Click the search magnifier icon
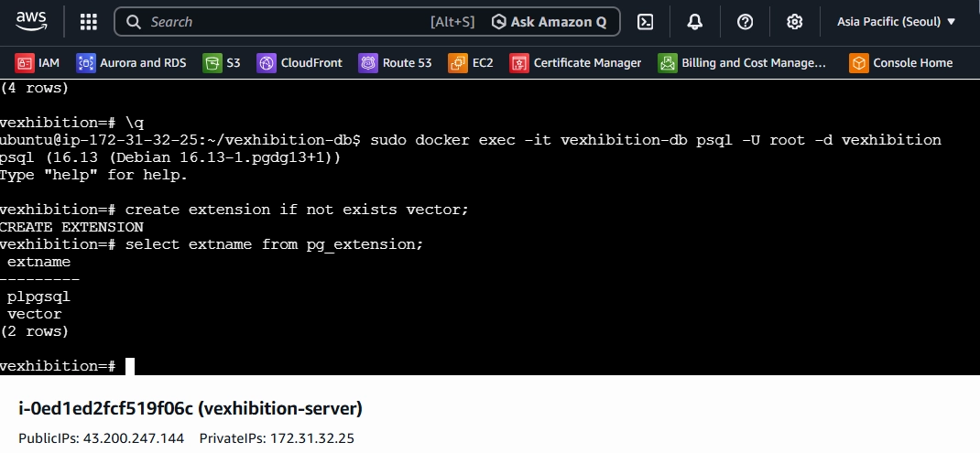 133,22
